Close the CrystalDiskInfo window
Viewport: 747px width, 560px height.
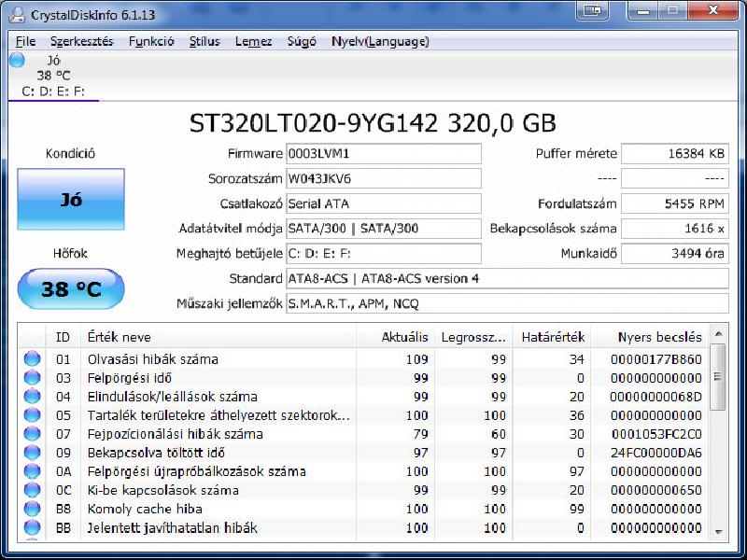click(713, 10)
